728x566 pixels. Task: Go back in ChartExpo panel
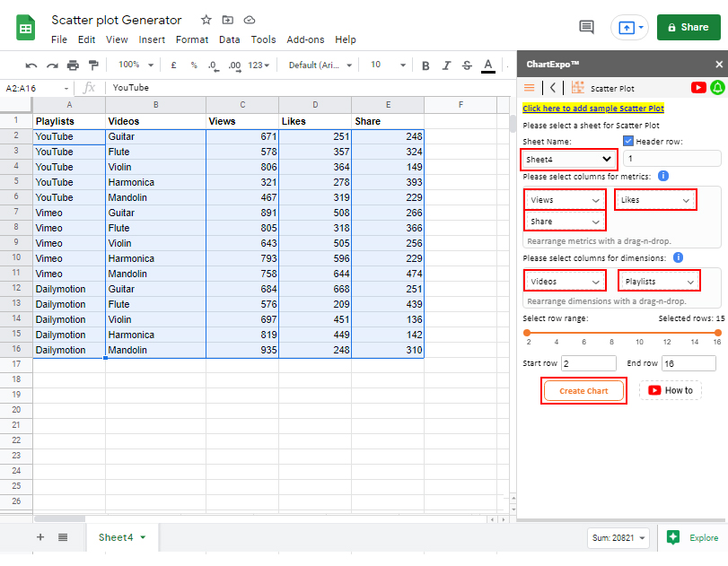[552, 88]
